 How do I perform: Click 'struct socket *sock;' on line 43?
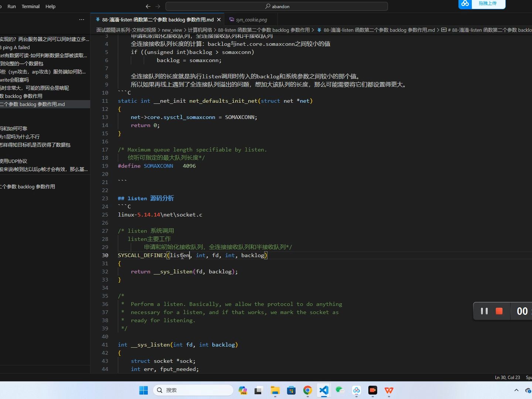click(x=163, y=361)
